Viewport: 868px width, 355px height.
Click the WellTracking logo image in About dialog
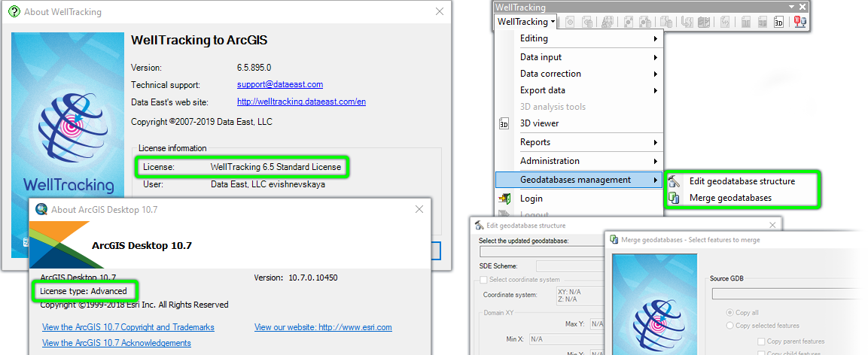[x=68, y=145]
